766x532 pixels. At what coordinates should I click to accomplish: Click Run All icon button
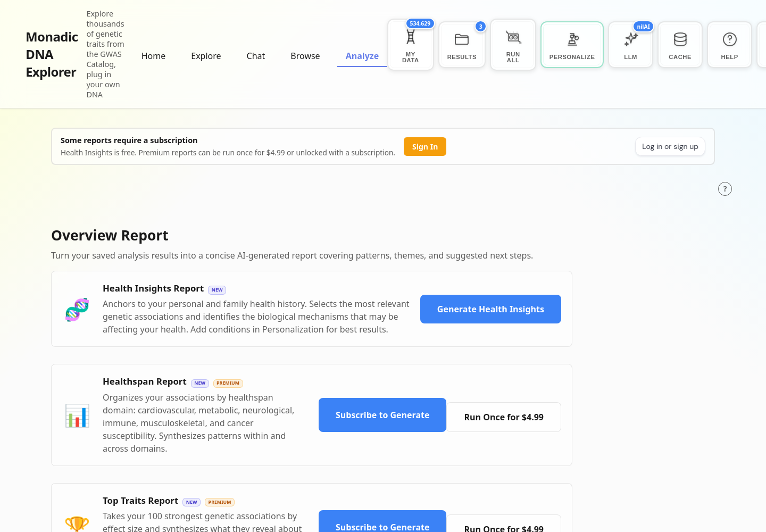point(513,45)
